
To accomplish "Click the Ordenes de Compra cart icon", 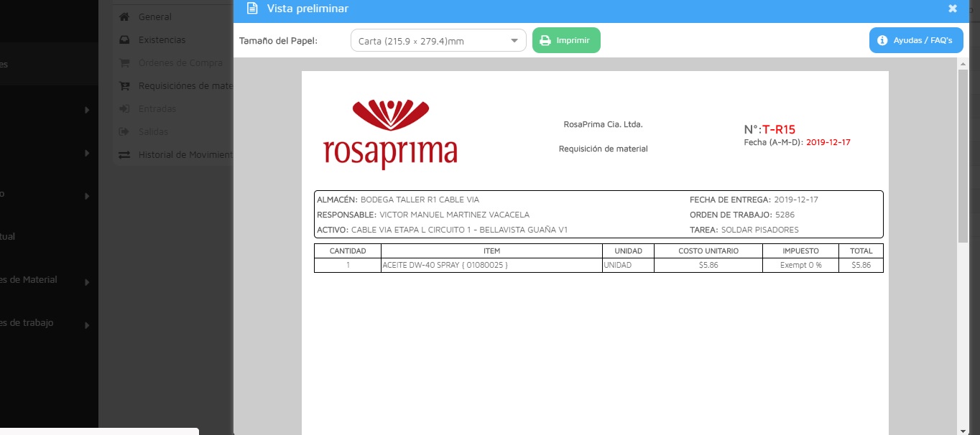I will (x=124, y=62).
